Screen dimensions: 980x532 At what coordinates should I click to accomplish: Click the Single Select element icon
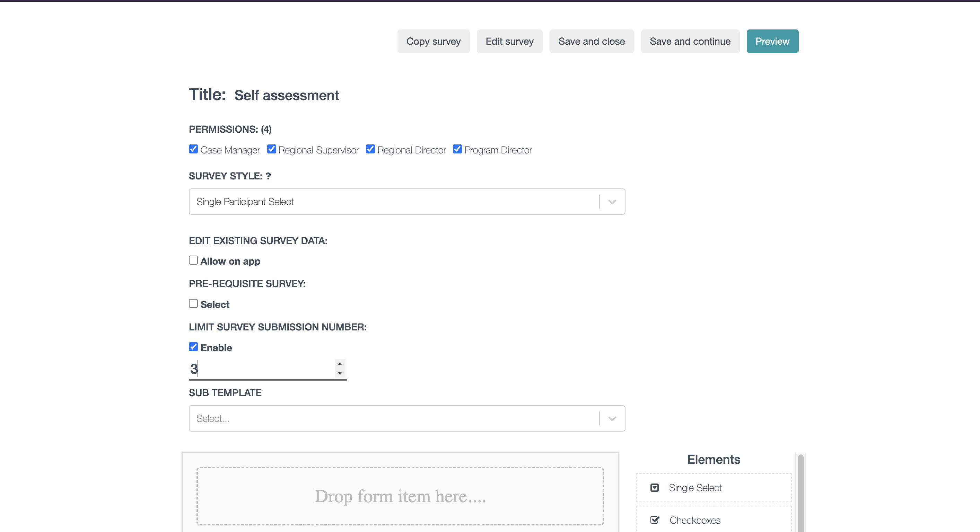[x=654, y=488]
